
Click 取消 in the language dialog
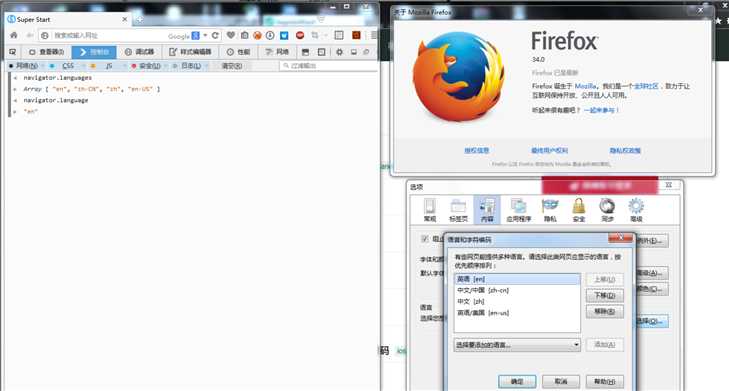pyautogui.click(x=561, y=381)
